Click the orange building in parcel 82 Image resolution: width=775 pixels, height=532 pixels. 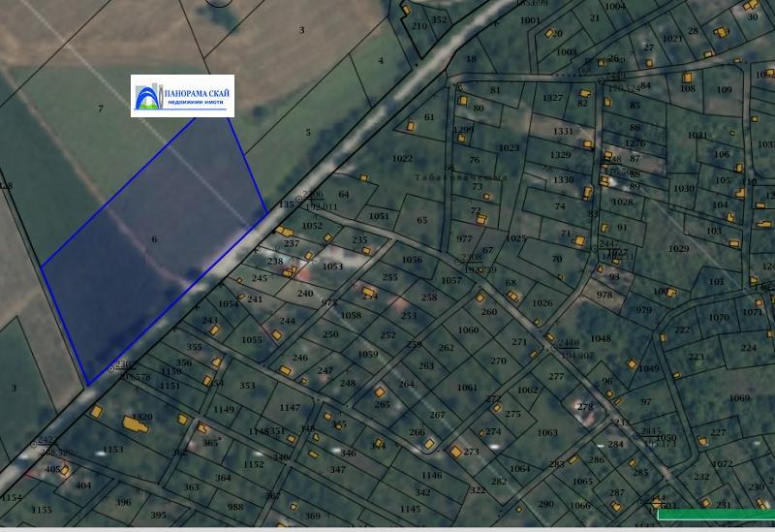tap(584, 91)
